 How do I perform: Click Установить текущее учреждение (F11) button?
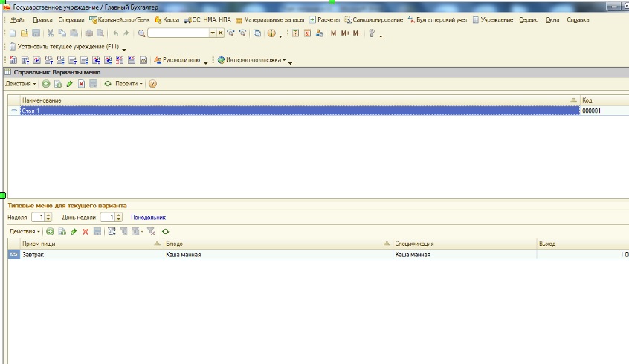pyautogui.click(x=65, y=46)
